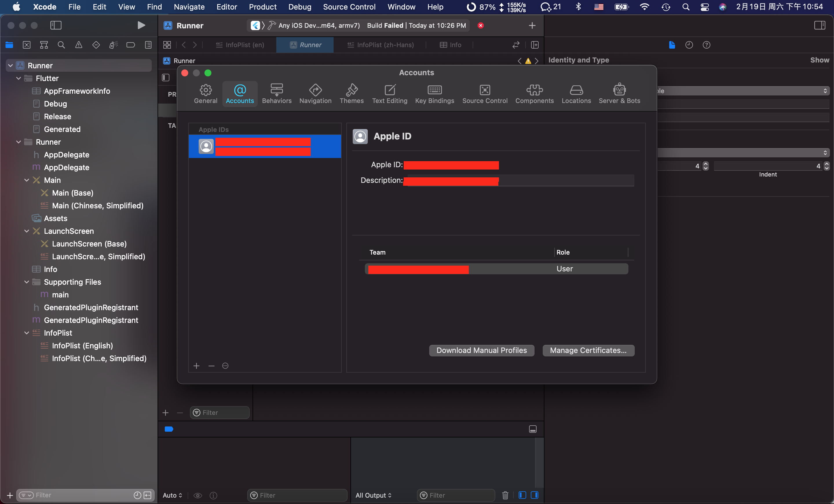Show the report navigator
834x504 pixels.
tap(148, 45)
